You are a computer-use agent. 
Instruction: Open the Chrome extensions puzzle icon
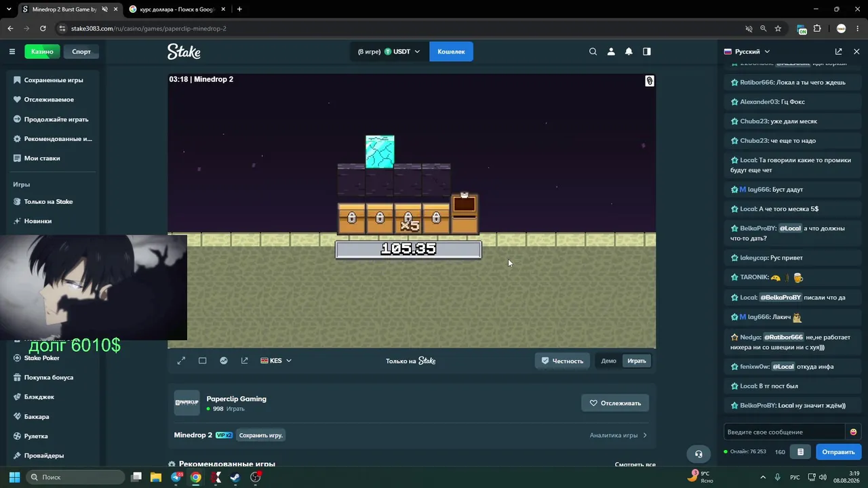click(x=817, y=28)
